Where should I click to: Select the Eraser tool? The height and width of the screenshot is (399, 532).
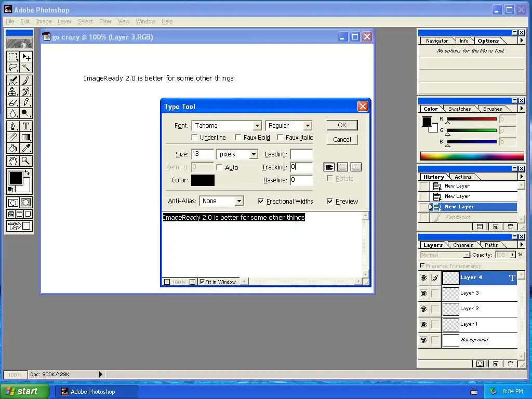(13, 102)
